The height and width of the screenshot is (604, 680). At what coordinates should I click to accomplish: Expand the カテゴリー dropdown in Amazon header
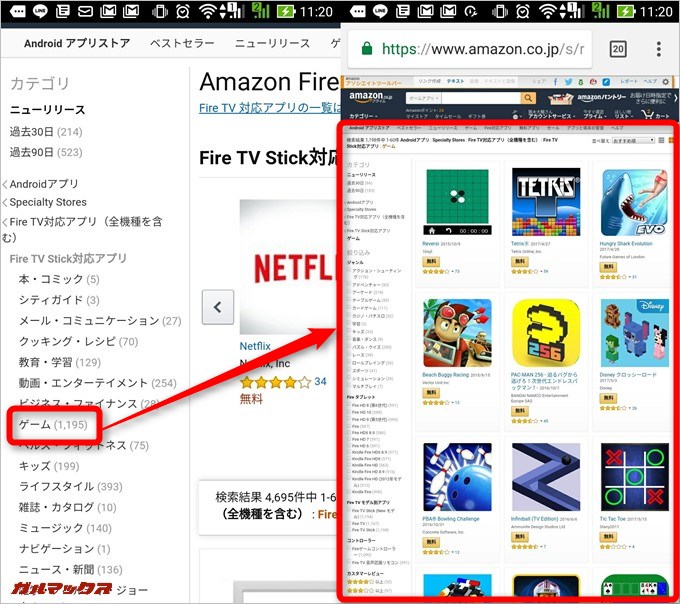[363, 116]
